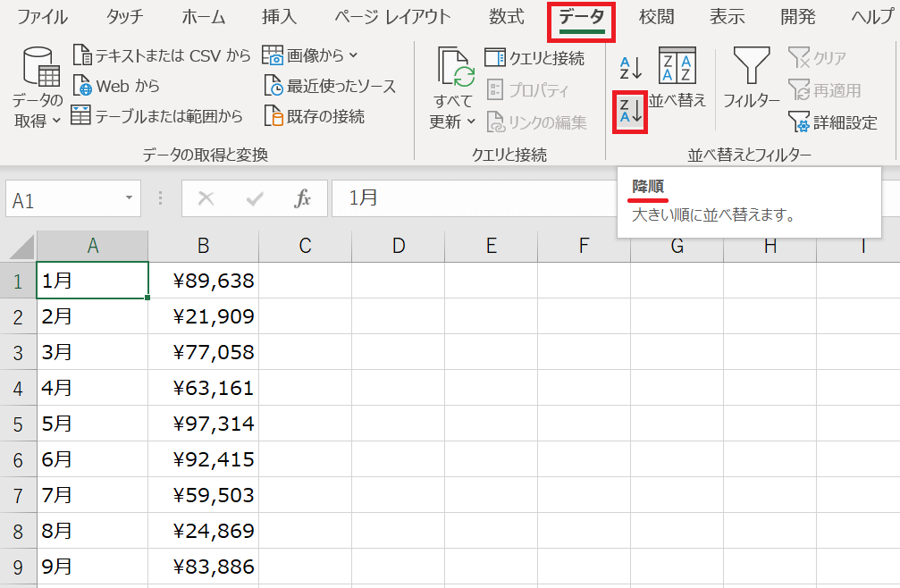Click the ascending sort (A→Z) icon
Screen dimensions: 900x588
pos(630,67)
